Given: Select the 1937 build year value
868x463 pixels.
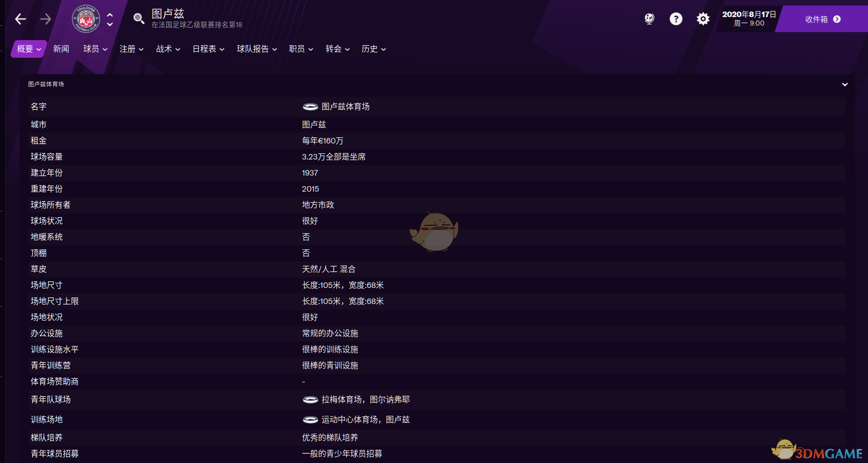Looking at the screenshot, I should point(310,173).
